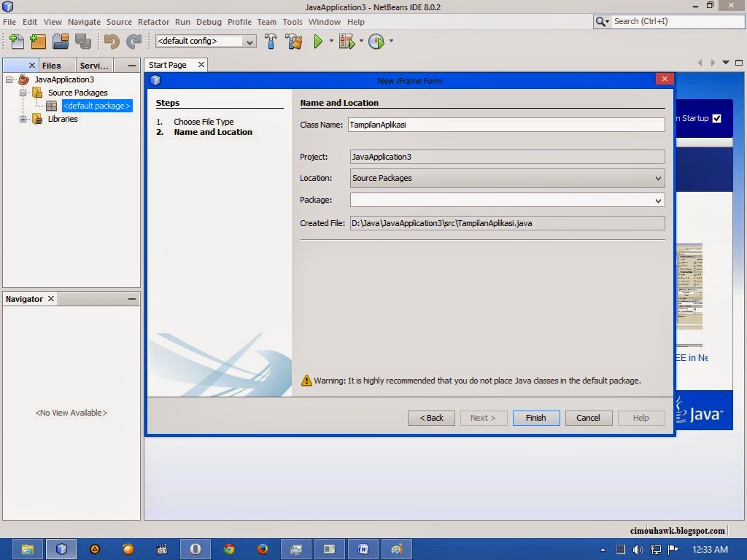
Task: Launch Chrome from the taskbar
Action: pyautogui.click(x=228, y=548)
